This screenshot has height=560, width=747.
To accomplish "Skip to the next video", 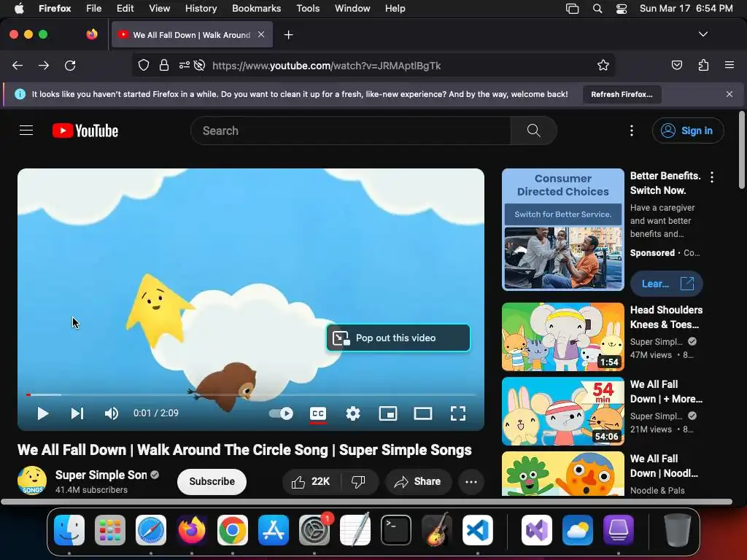I will [x=77, y=413].
